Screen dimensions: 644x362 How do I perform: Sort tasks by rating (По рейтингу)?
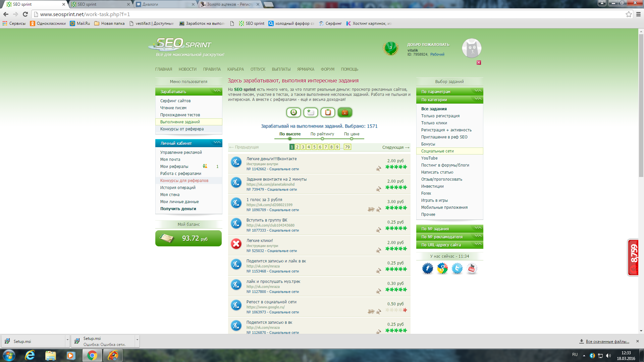coord(322,134)
